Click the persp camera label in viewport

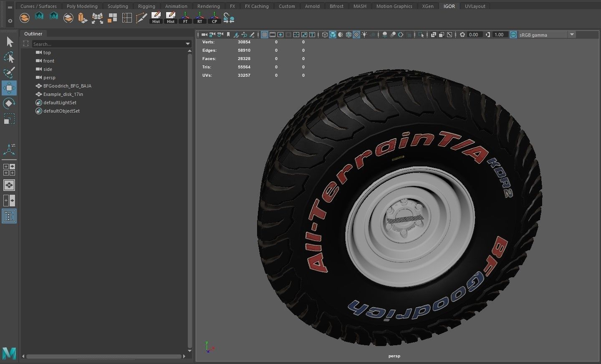tap(394, 356)
